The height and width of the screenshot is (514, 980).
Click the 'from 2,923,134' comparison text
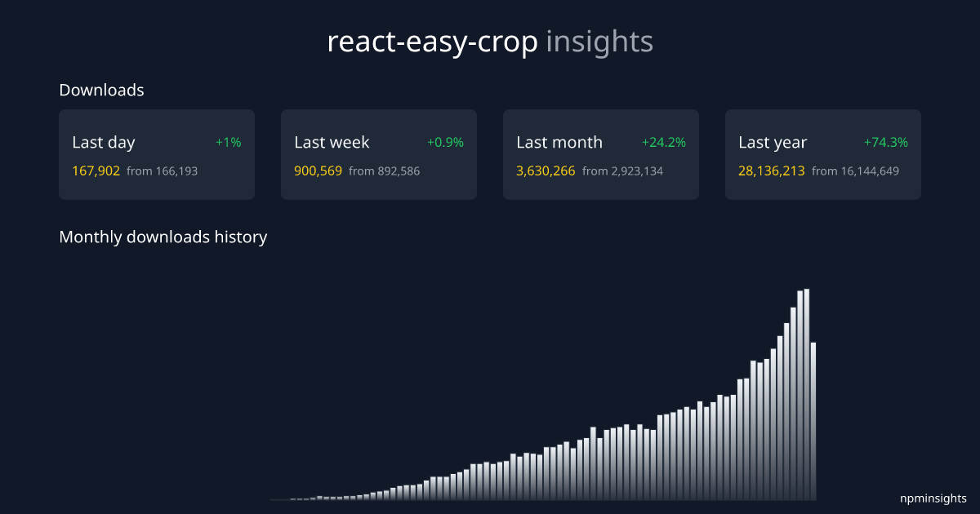tap(622, 171)
